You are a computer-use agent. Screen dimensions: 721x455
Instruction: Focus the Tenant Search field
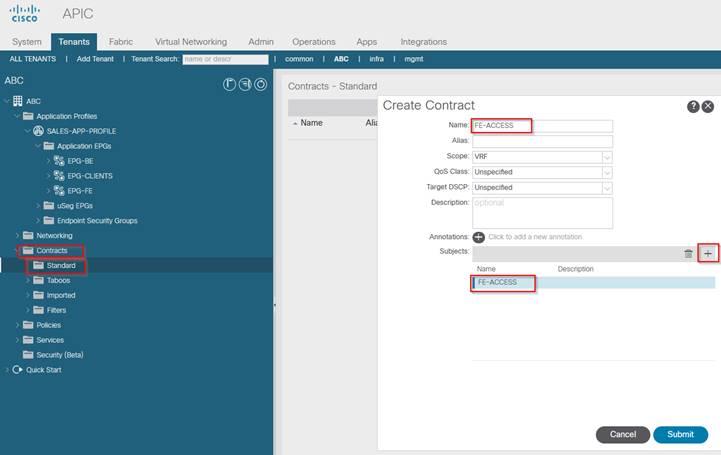[x=225, y=59]
